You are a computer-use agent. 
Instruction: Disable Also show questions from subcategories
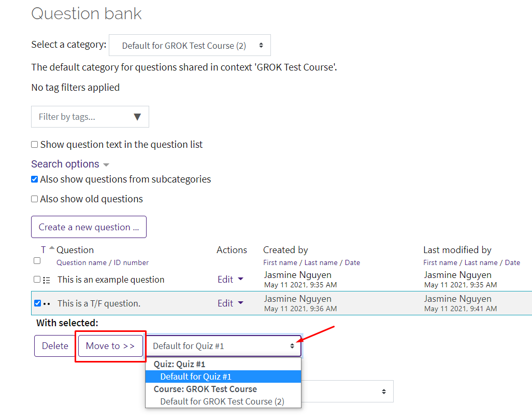(34, 179)
